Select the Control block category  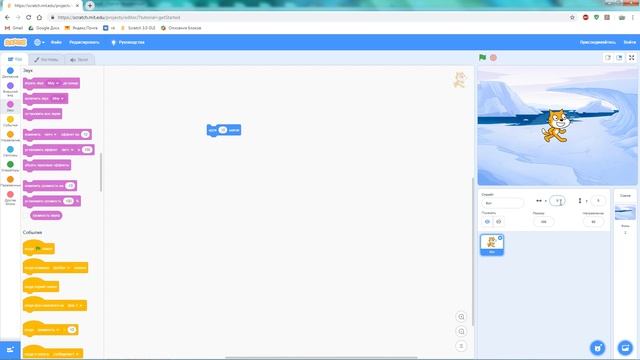click(x=10, y=136)
